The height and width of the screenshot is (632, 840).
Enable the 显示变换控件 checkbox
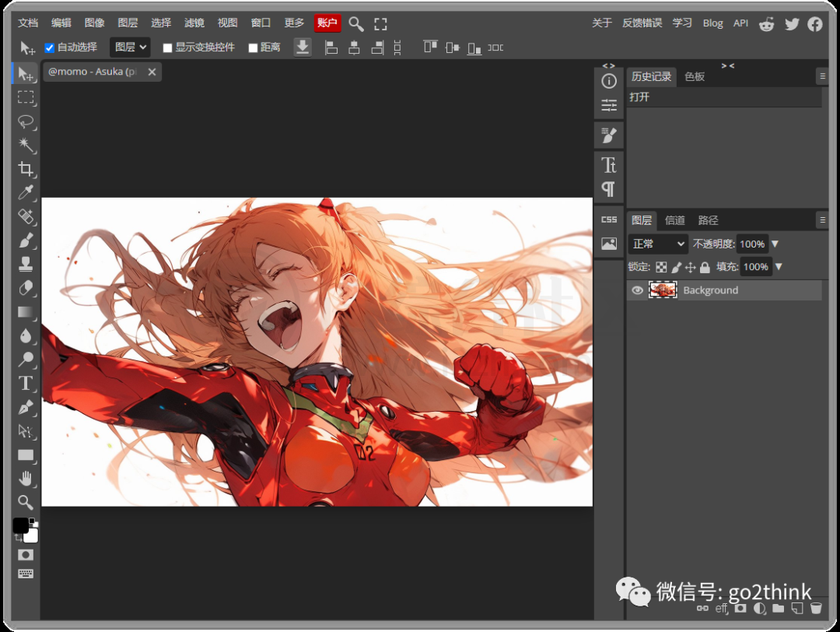(167, 47)
